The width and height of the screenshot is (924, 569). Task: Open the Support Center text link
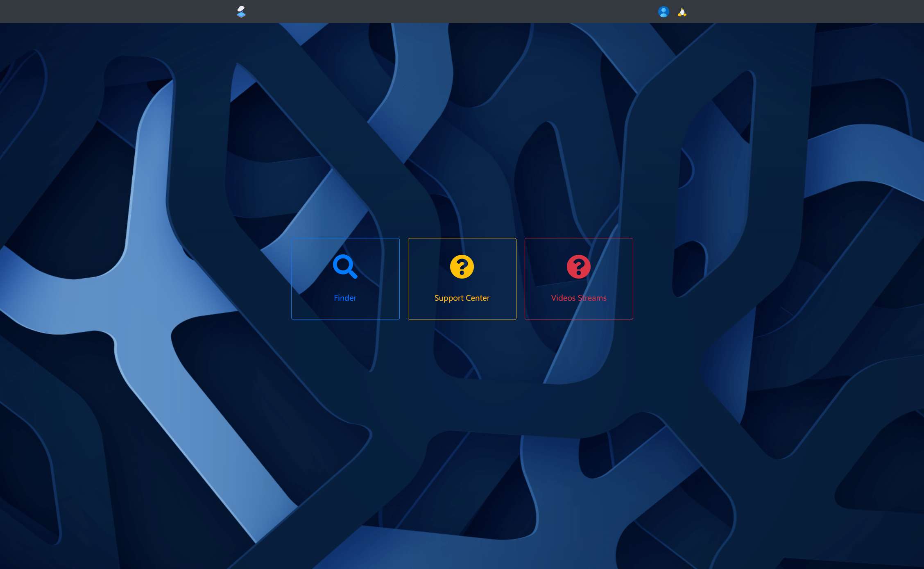tap(462, 298)
